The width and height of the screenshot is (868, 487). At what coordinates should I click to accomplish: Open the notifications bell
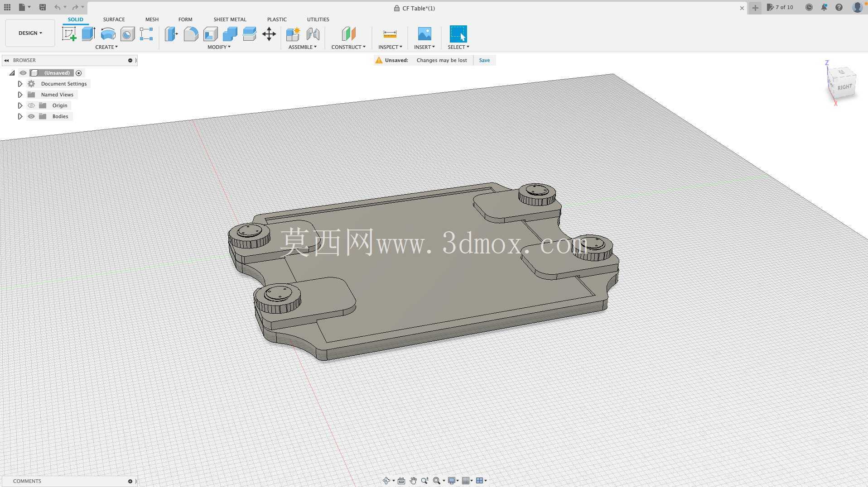coord(824,7)
